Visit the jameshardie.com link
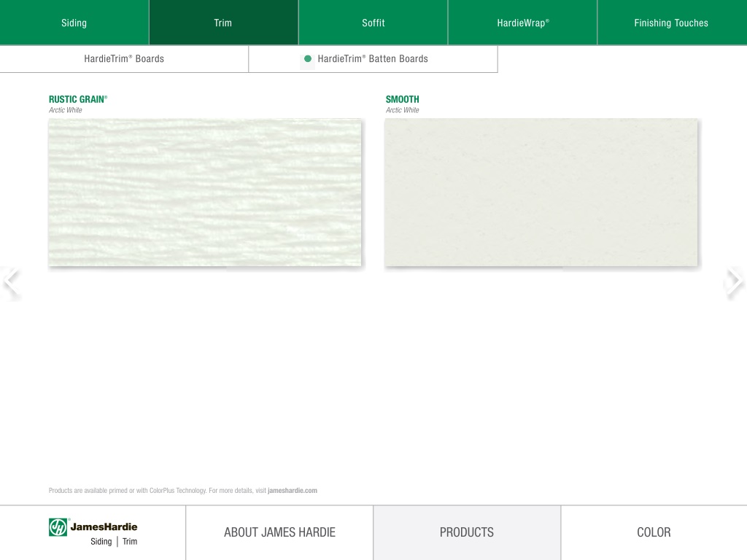 (x=293, y=491)
